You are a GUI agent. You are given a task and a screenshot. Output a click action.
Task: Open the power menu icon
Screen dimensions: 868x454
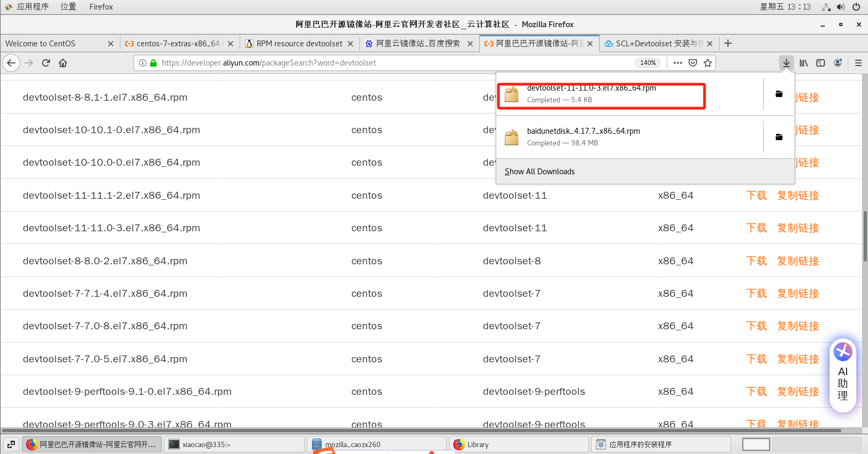856,7
